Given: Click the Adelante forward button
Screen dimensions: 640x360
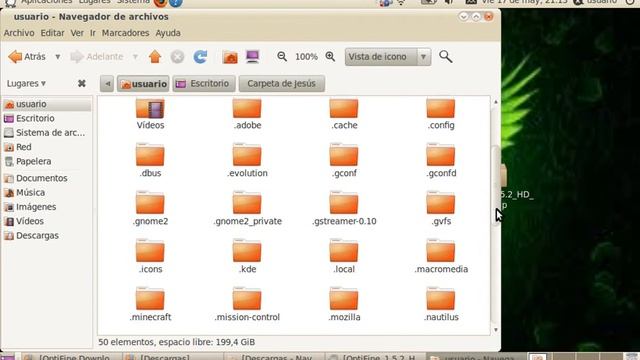Looking at the screenshot, I should [x=96, y=57].
